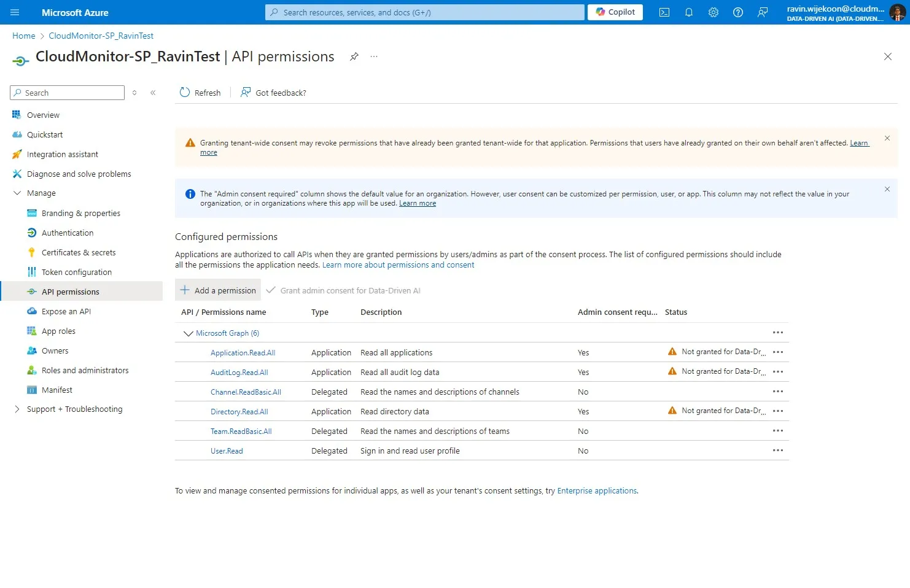Open Expose an API
The image size is (910, 588).
(x=66, y=311)
